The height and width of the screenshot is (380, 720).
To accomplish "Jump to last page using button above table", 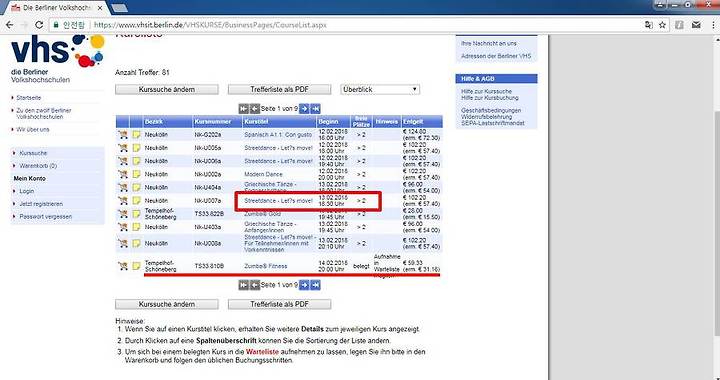I will coord(315,109).
